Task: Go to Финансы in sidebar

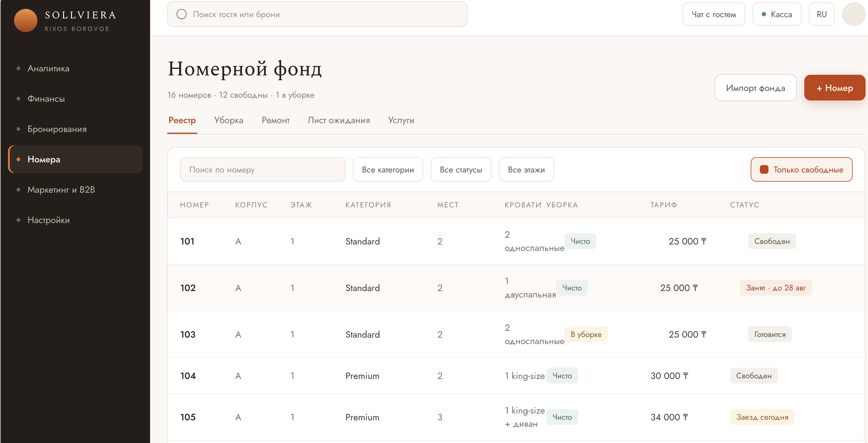Action: tap(75, 99)
